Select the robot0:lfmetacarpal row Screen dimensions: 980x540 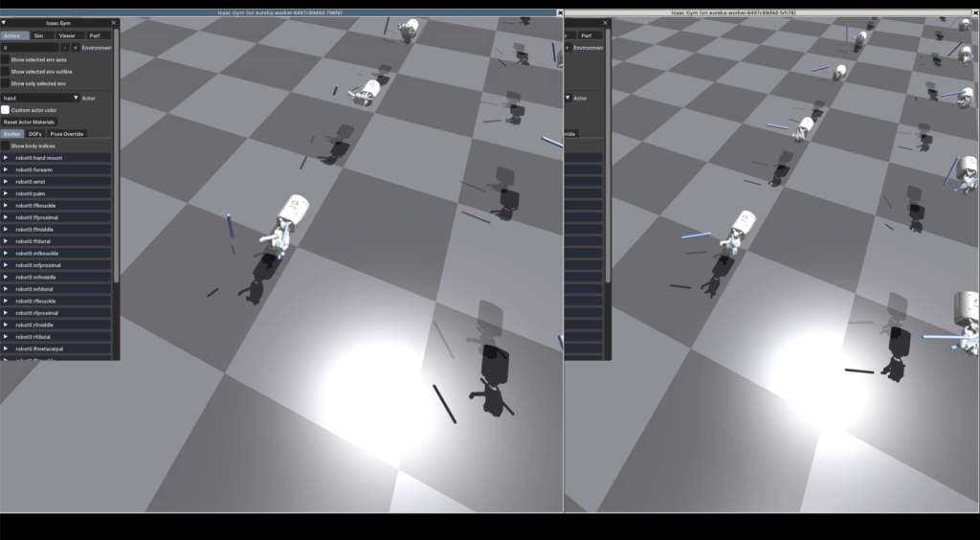pos(56,349)
